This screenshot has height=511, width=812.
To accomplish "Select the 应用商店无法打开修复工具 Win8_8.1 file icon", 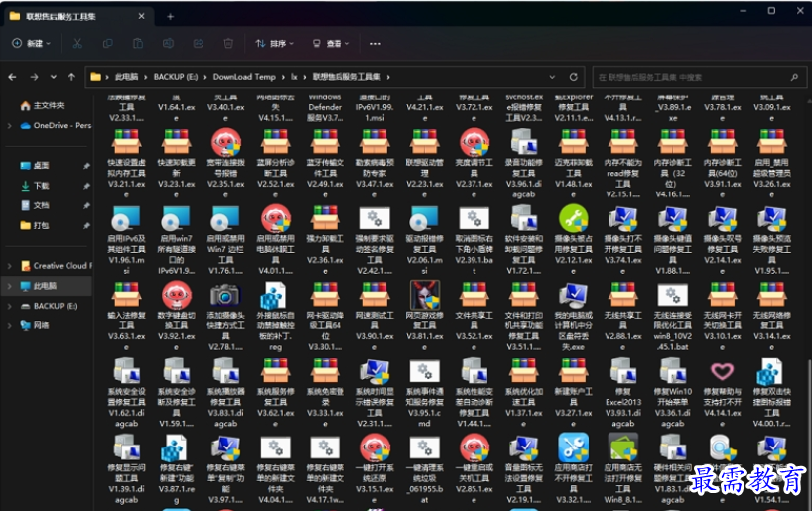I will (x=623, y=447).
